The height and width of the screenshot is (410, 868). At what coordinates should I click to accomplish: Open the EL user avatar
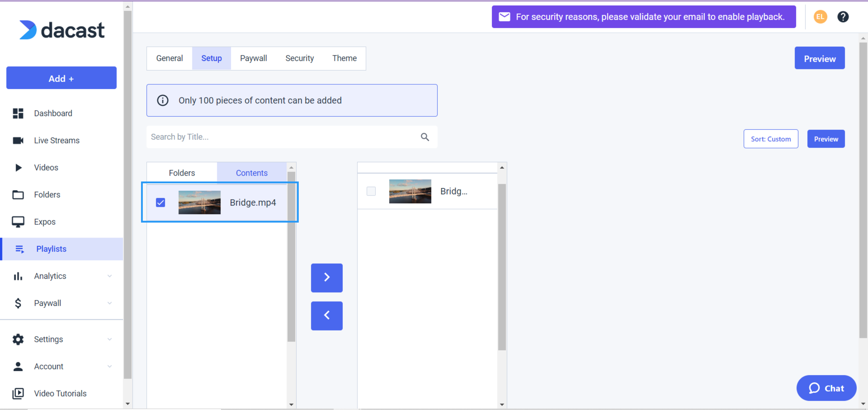pyautogui.click(x=820, y=16)
